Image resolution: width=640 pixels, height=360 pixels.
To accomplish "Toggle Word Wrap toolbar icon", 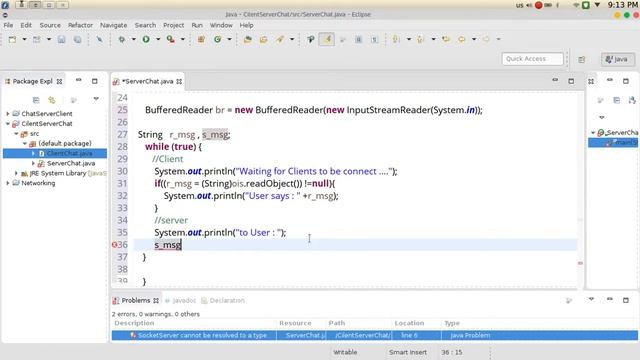I will [343, 40].
